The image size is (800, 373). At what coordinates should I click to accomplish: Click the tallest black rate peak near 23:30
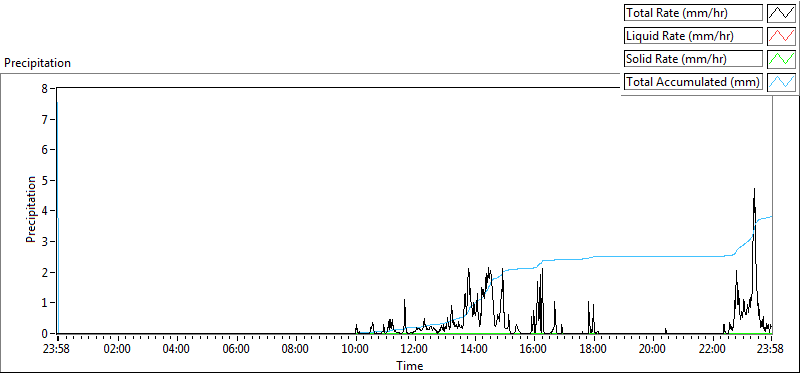click(x=754, y=190)
